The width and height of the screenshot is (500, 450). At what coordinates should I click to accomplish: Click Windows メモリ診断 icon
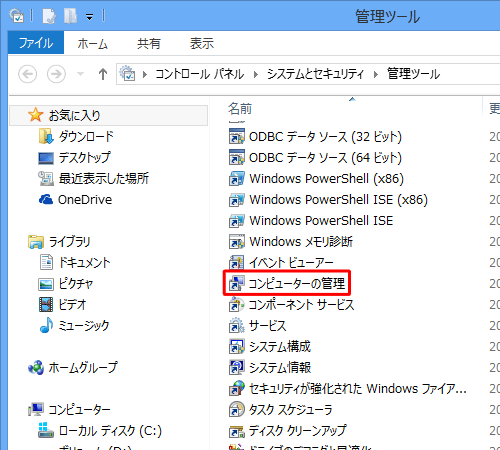point(237,241)
